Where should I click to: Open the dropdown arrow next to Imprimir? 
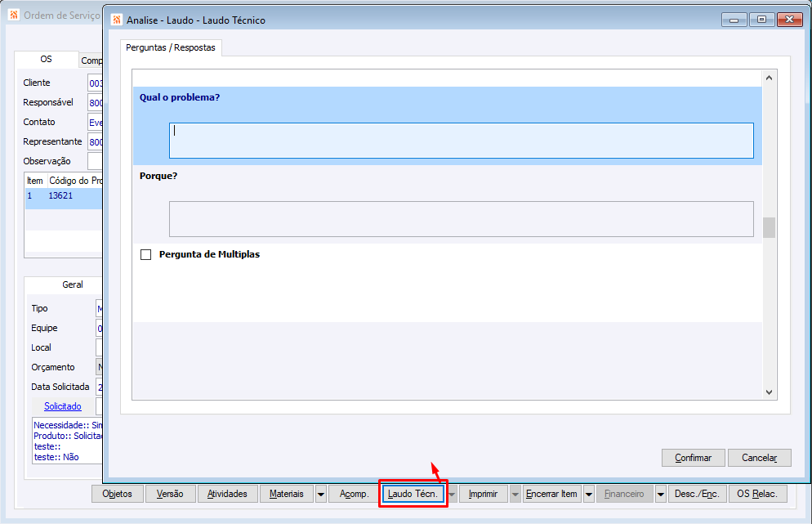click(515, 494)
